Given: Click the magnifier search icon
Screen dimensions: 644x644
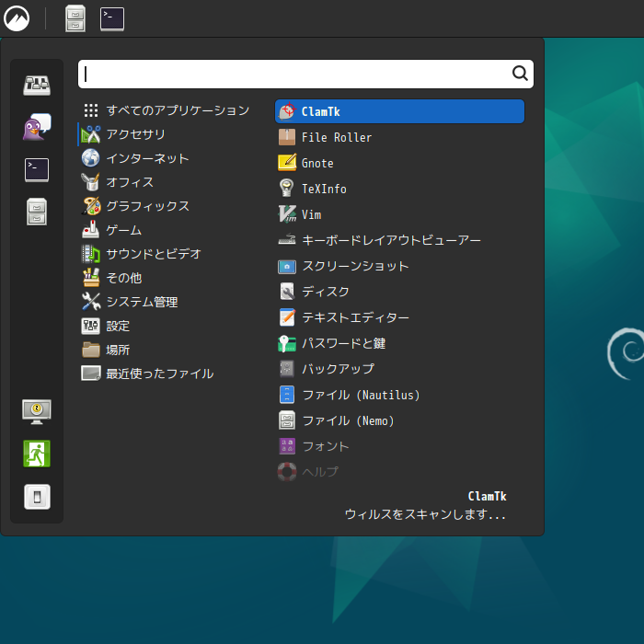Looking at the screenshot, I should (520, 74).
